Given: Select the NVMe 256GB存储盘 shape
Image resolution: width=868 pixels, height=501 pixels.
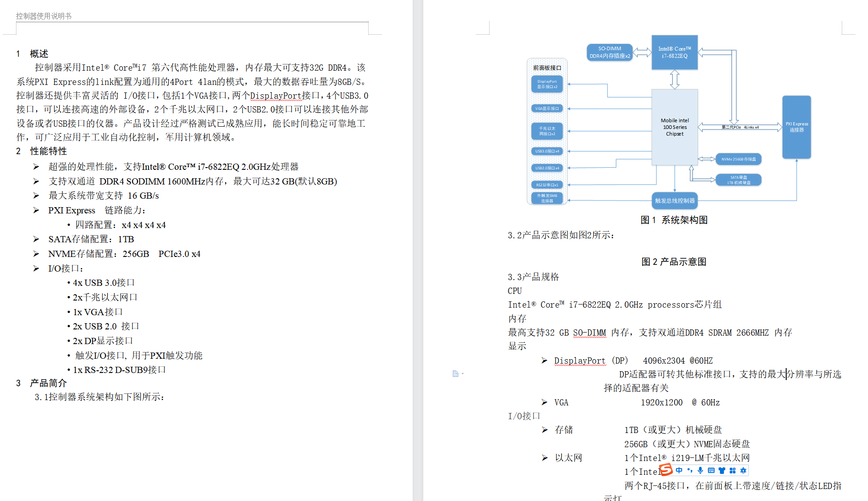Looking at the screenshot, I should tap(739, 159).
